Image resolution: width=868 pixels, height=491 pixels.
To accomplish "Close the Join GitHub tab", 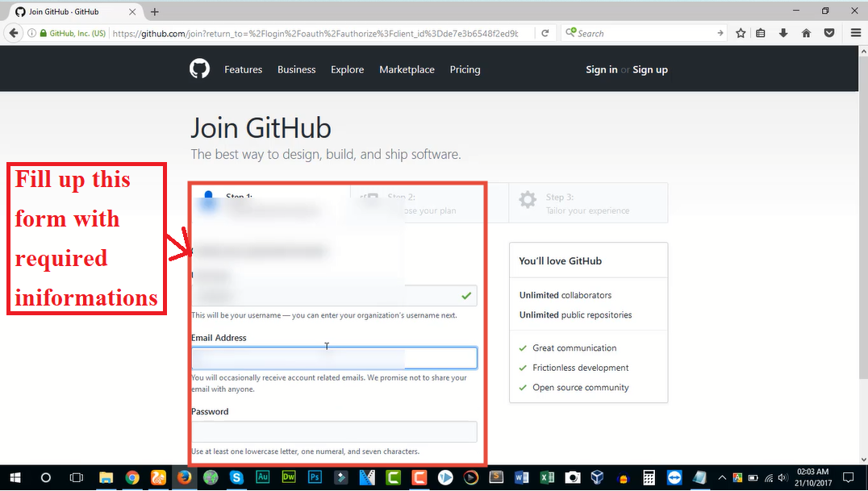I will pos(132,11).
